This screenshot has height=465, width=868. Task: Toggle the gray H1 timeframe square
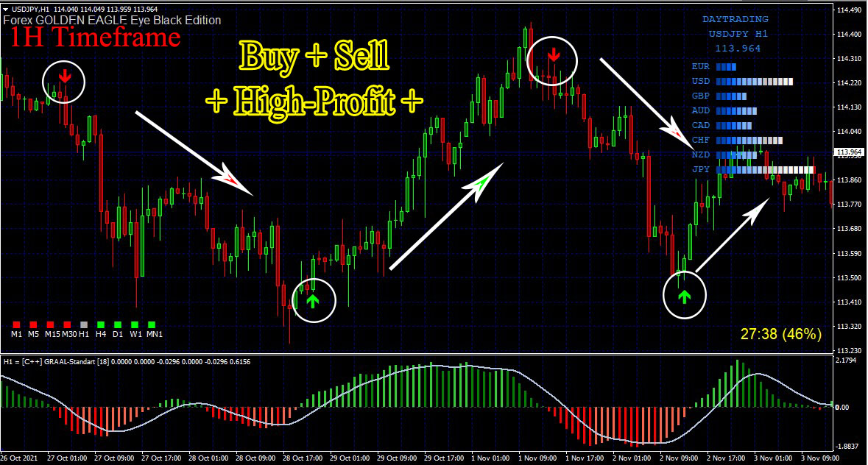[83, 324]
